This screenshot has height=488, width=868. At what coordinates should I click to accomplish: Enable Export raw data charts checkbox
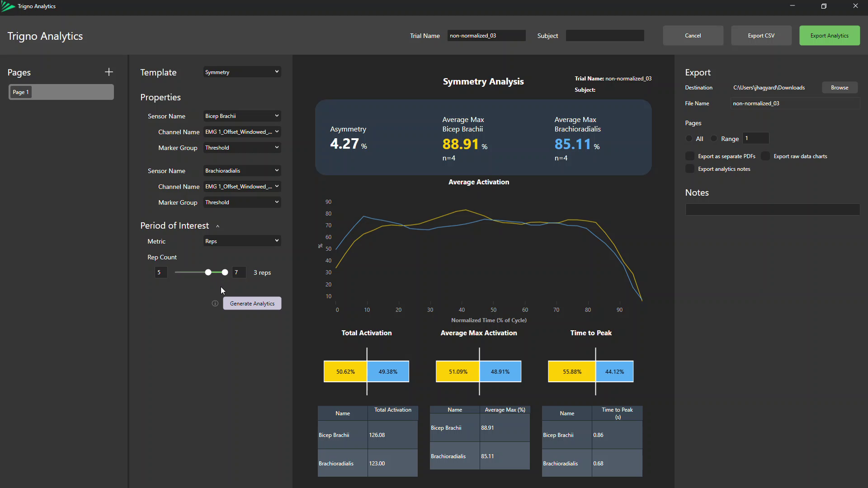click(765, 156)
